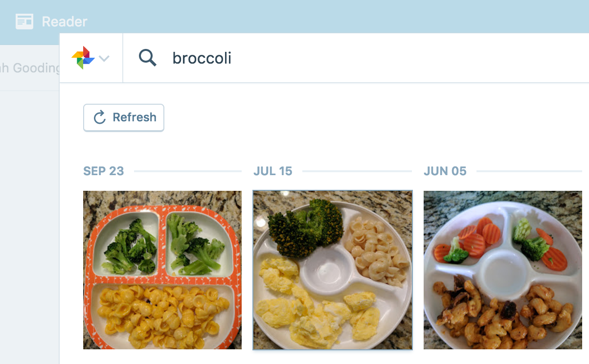
Task: Click the circular arrow refresh icon
Action: pyautogui.click(x=100, y=117)
